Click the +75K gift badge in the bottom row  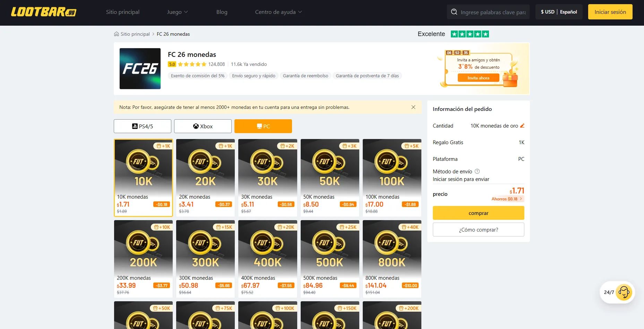pos(224,308)
